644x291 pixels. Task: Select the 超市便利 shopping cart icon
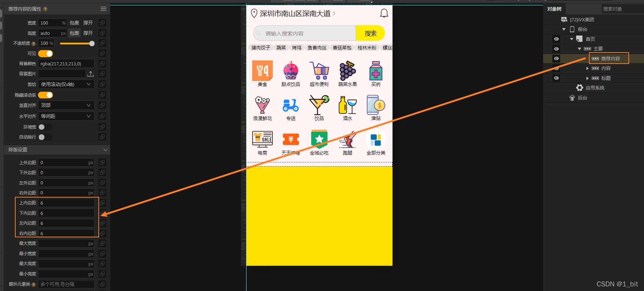pyautogui.click(x=319, y=70)
